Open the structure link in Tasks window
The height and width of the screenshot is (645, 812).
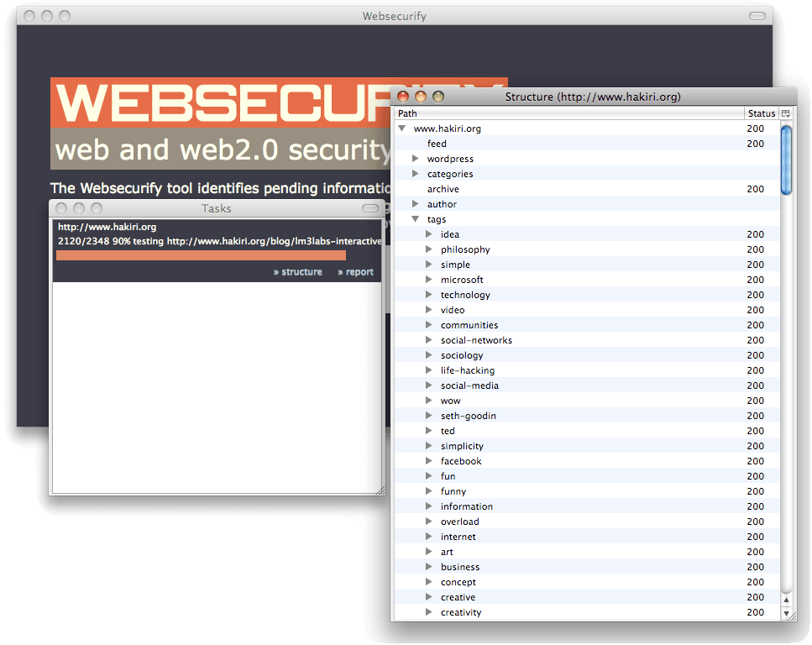point(298,272)
